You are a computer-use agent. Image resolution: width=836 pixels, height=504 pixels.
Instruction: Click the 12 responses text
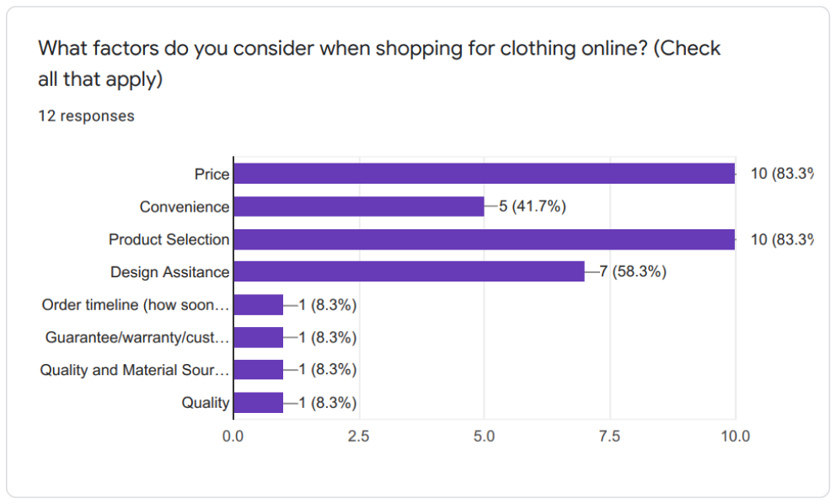click(x=86, y=115)
